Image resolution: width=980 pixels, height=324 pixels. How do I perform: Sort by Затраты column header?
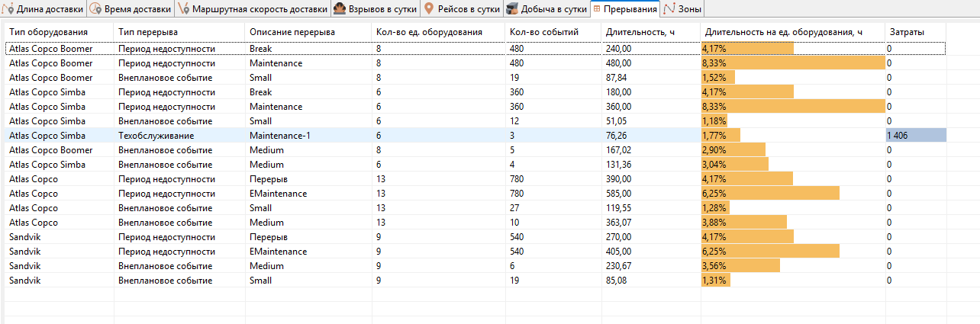point(915,32)
